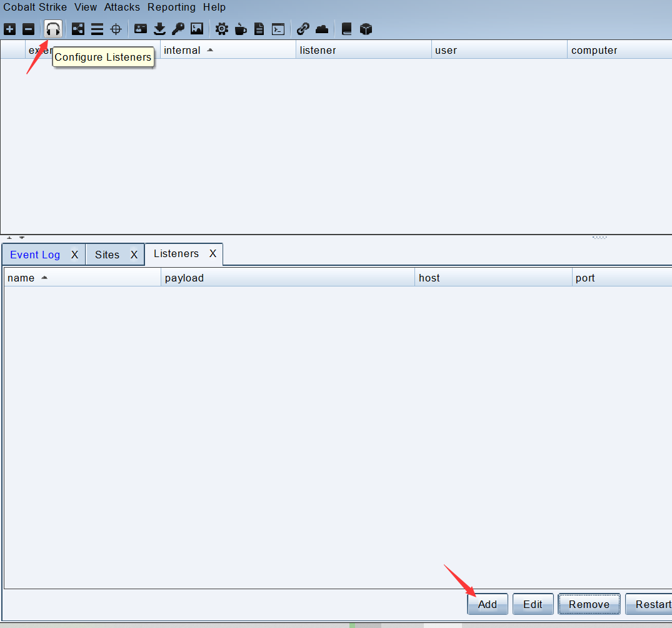Click the Restart listener button
The width and height of the screenshot is (672, 628).
coord(648,604)
